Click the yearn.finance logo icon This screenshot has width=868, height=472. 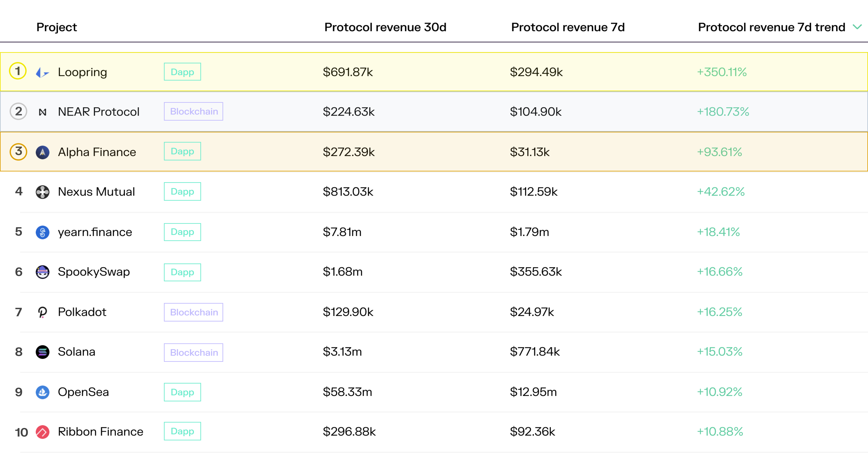coord(42,232)
